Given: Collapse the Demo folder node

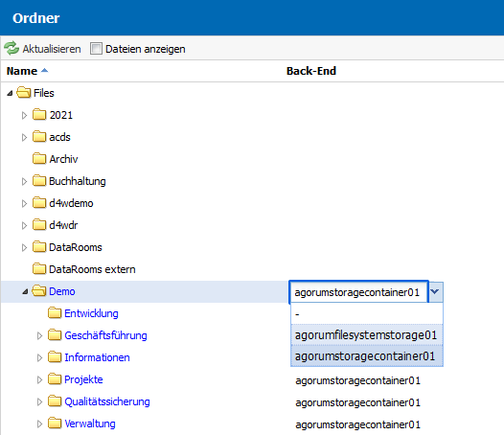Looking at the screenshot, I should (x=25, y=291).
